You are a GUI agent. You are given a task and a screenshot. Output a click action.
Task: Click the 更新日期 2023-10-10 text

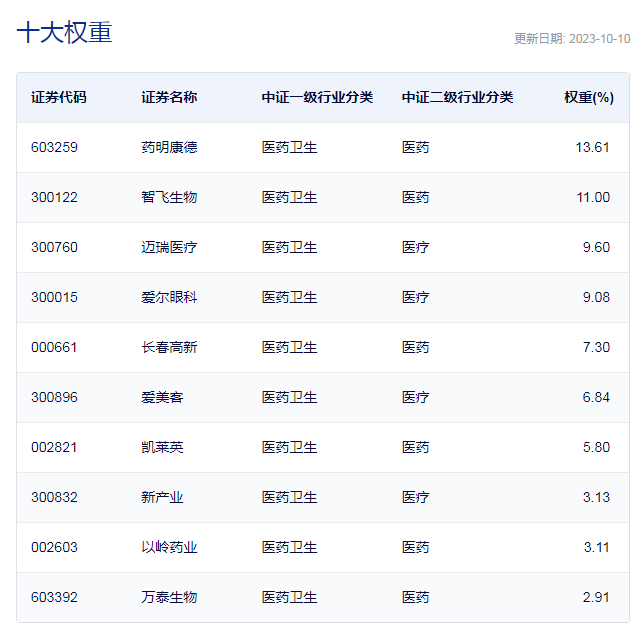(x=572, y=39)
